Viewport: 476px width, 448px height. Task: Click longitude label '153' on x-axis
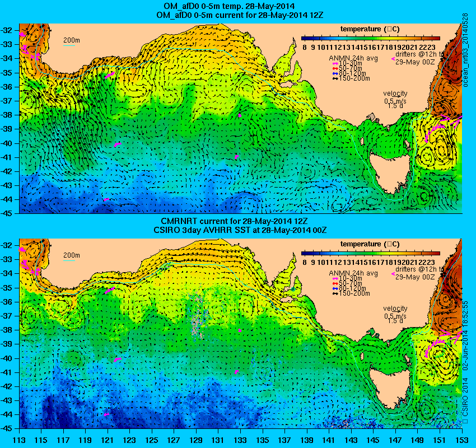462,440
